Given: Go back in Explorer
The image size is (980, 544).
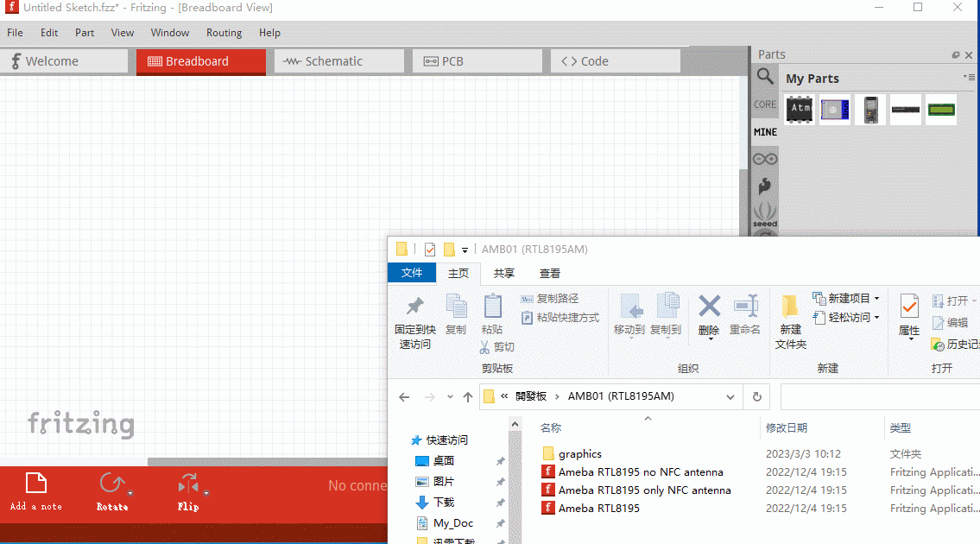Looking at the screenshot, I should point(404,397).
